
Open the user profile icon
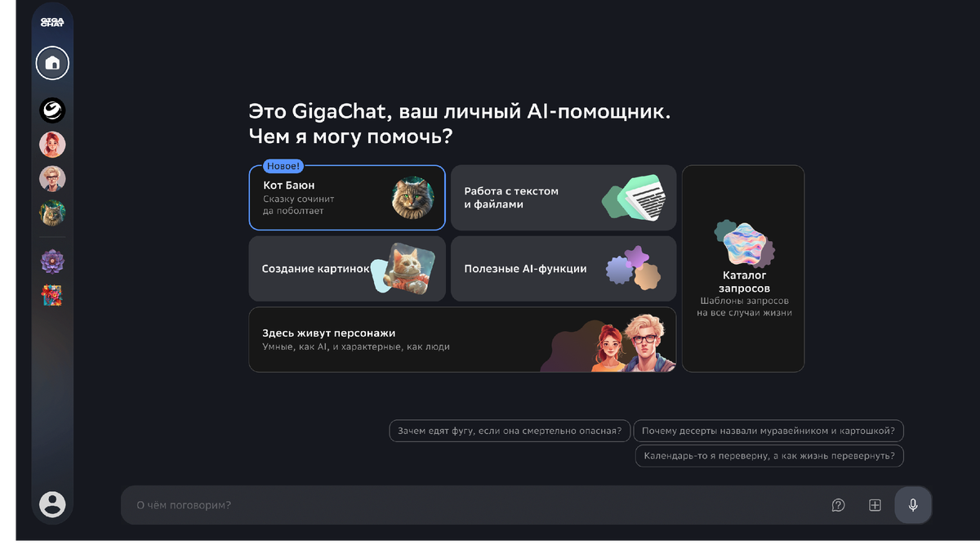click(52, 503)
